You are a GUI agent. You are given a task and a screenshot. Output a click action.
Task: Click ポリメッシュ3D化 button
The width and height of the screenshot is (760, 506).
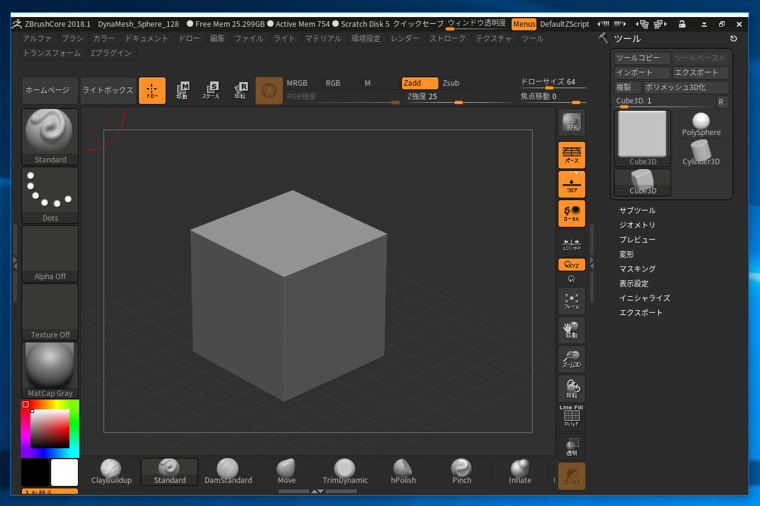coord(685,87)
